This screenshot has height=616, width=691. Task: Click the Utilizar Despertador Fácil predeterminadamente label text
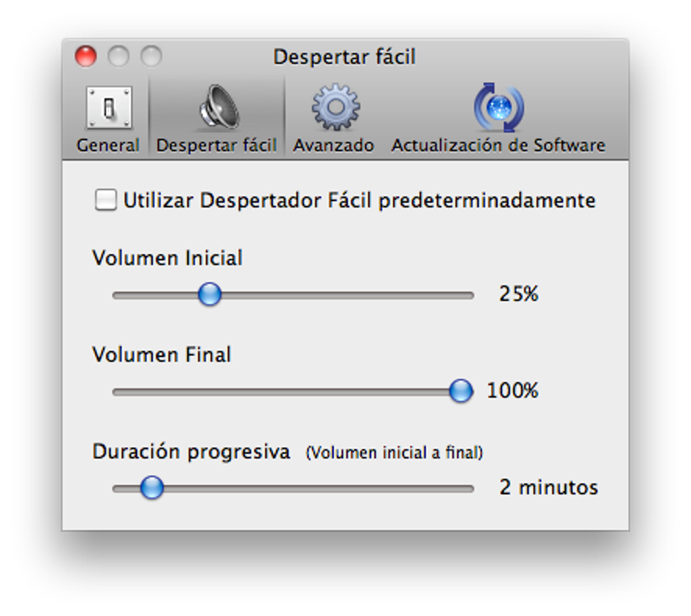pos(359,201)
